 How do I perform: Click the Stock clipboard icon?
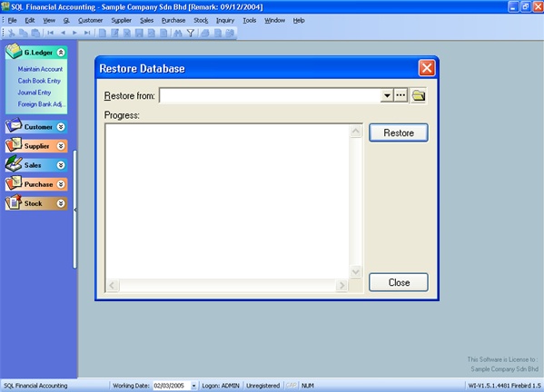tap(14, 202)
